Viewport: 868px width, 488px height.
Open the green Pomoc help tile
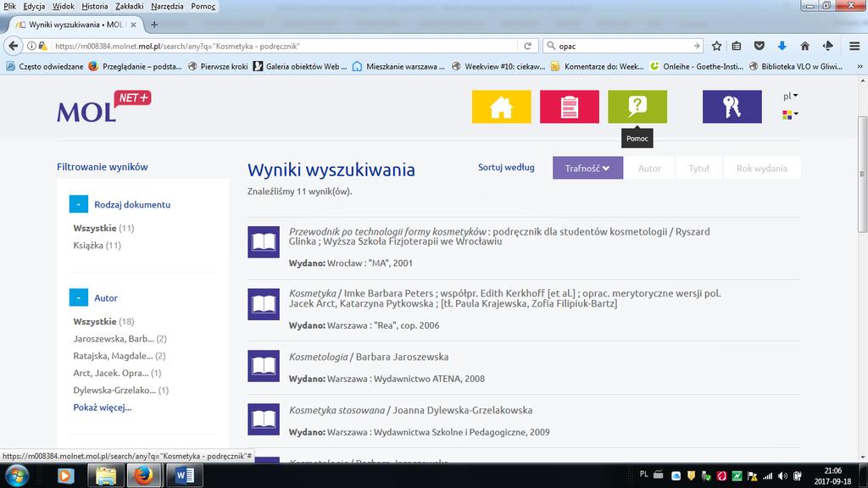[637, 107]
